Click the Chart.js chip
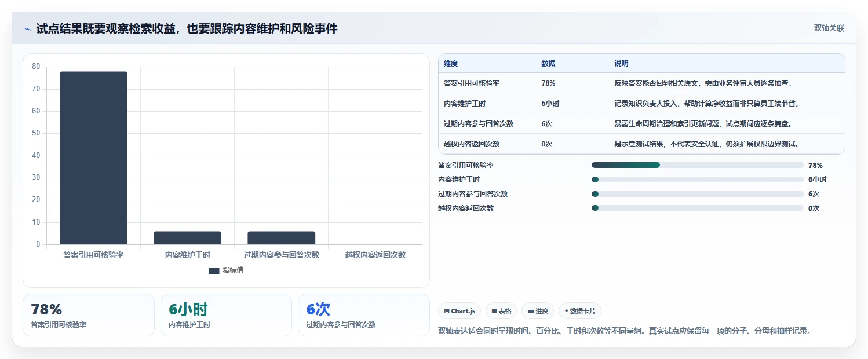The image size is (868, 359). pos(459,311)
